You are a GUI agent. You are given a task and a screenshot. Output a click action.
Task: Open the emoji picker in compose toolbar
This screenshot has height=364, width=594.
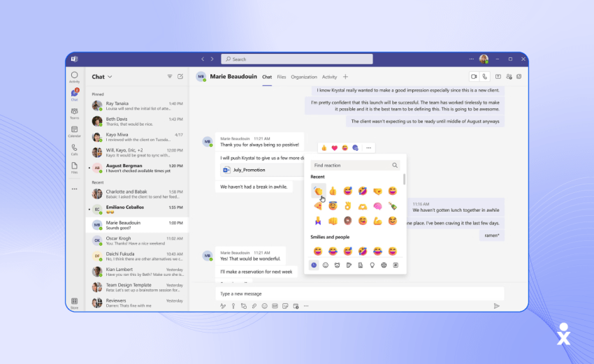[x=264, y=306]
